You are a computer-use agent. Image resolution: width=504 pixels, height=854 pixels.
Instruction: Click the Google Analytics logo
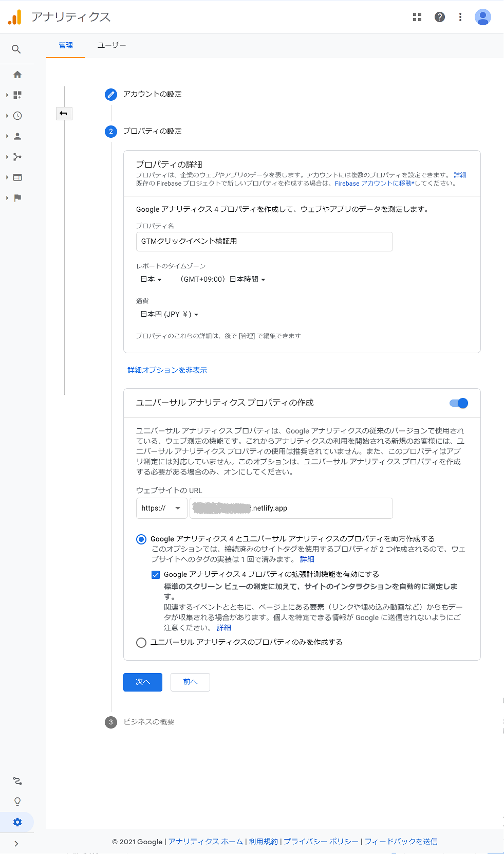(15, 17)
